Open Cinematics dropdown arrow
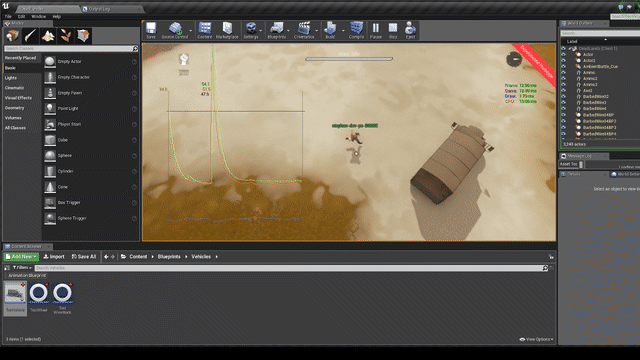The image size is (640, 360). pyautogui.click(x=316, y=31)
